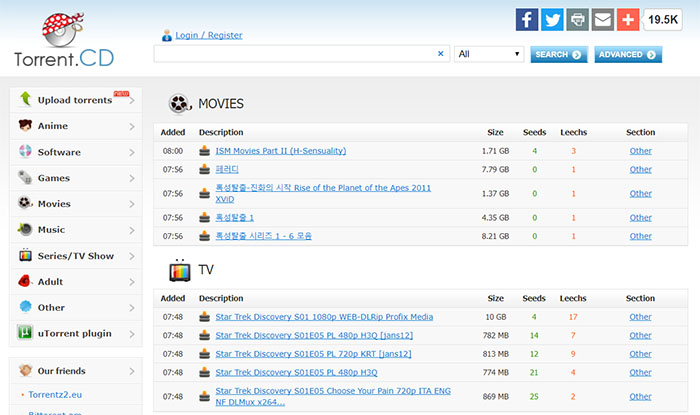
Task: Clear the search box with the X icon
Action: (x=441, y=54)
